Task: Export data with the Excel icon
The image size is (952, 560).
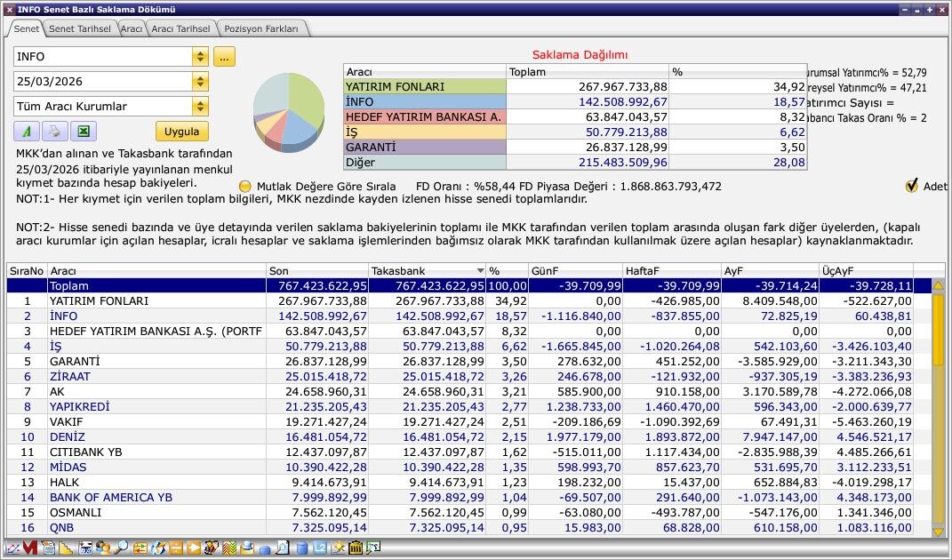Action: click(x=83, y=132)
